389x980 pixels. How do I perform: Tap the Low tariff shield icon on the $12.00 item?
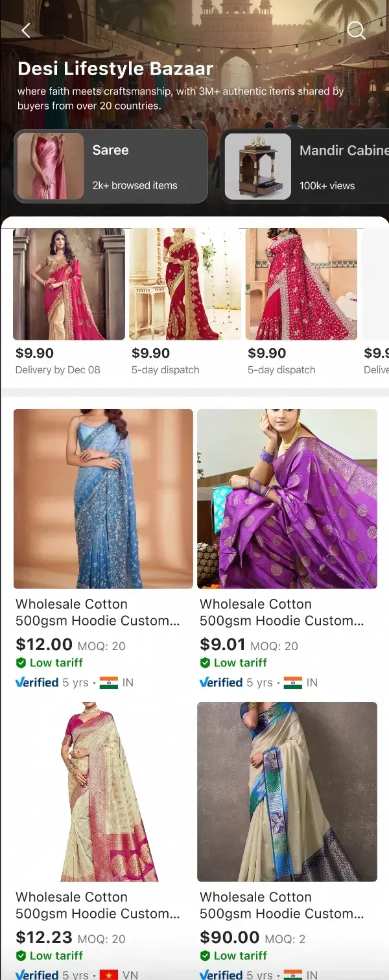pyautogui.click(x=21, y=662)
